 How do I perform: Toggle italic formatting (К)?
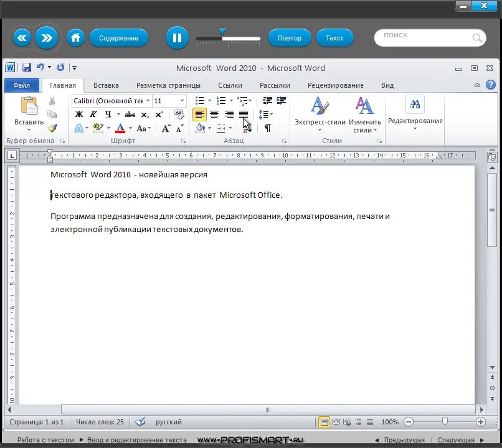point(93,114)
